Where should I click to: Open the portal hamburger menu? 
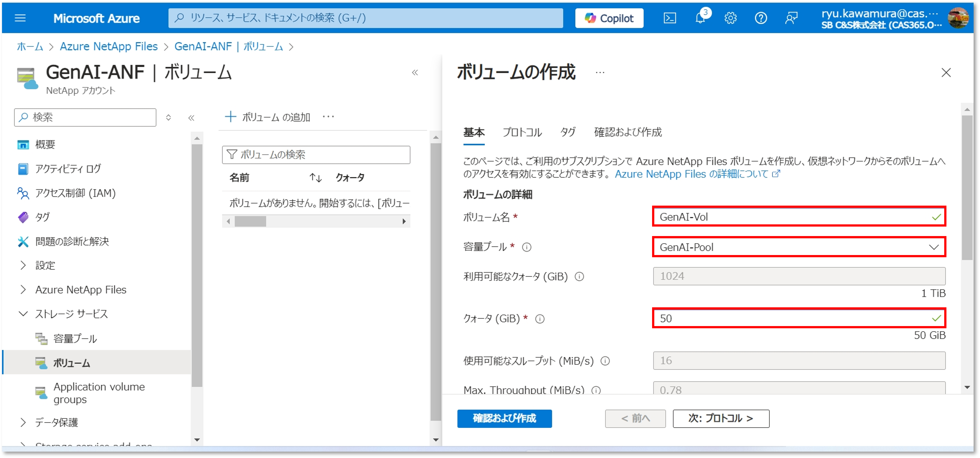pos(20,18)
